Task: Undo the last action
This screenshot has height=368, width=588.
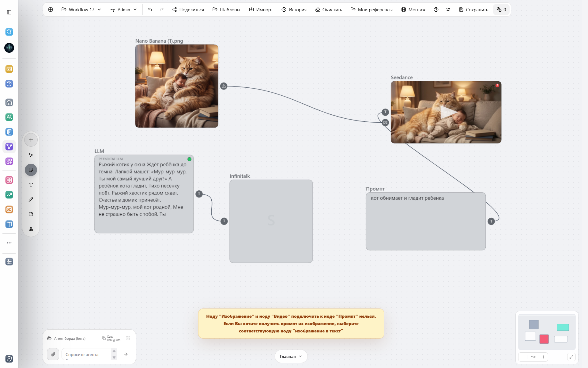Action: (150, 10)
